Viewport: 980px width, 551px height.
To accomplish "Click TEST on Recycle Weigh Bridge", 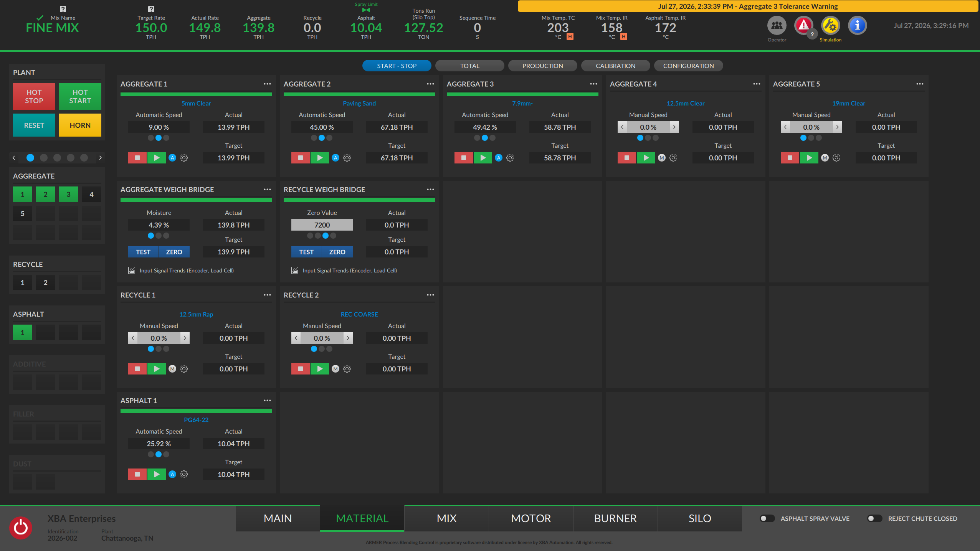I will 306,252.
